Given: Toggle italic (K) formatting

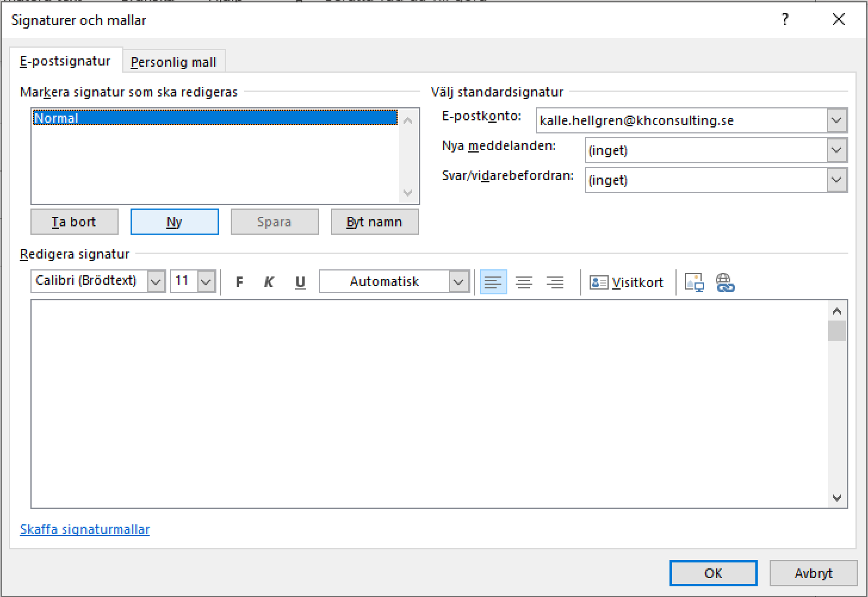Looking at the screenshot, I should point(269,282).
